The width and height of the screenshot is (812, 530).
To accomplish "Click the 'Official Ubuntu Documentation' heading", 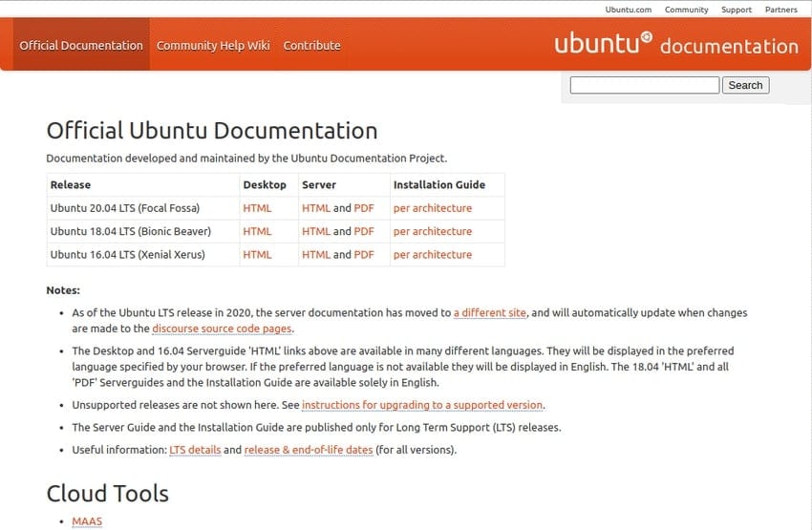I will 212,131.
